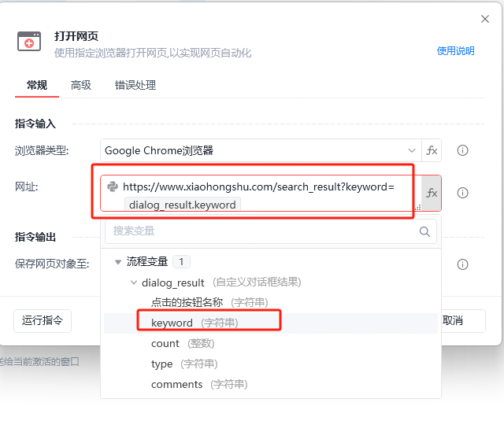Click the info icon for 浏览器类型
The image size is (504, 421).
[462, 150]
